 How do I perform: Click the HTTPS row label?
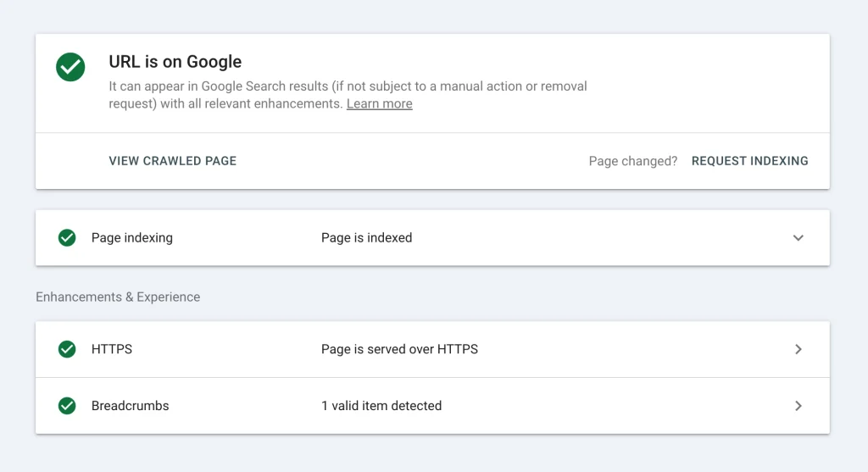click(112, 349)
